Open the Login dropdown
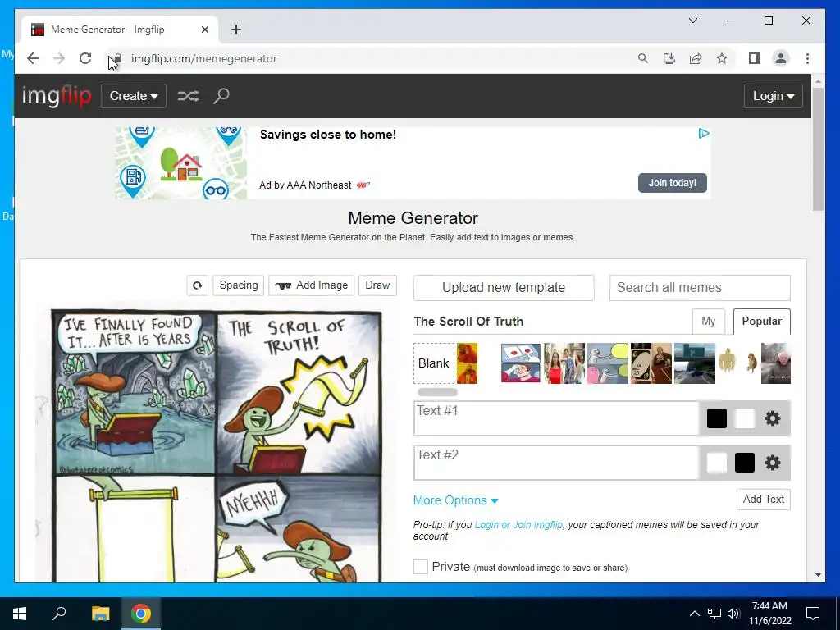 click(x=773, y=96)
